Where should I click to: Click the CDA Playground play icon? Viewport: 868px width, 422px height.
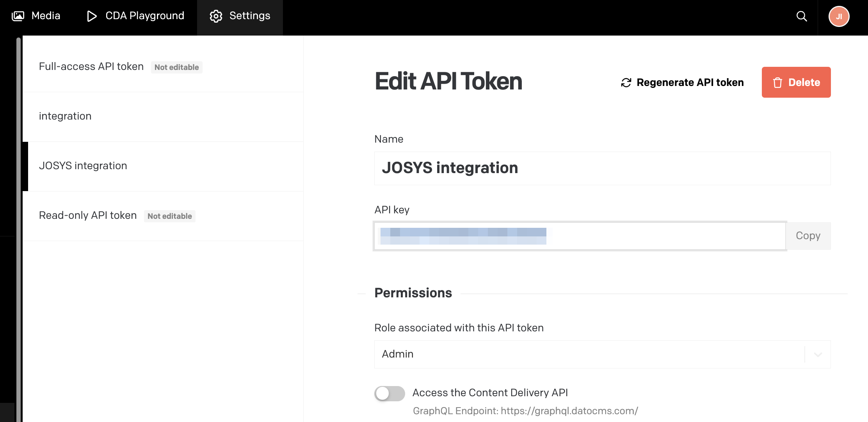pyautogui.click(x=92, y=16)
